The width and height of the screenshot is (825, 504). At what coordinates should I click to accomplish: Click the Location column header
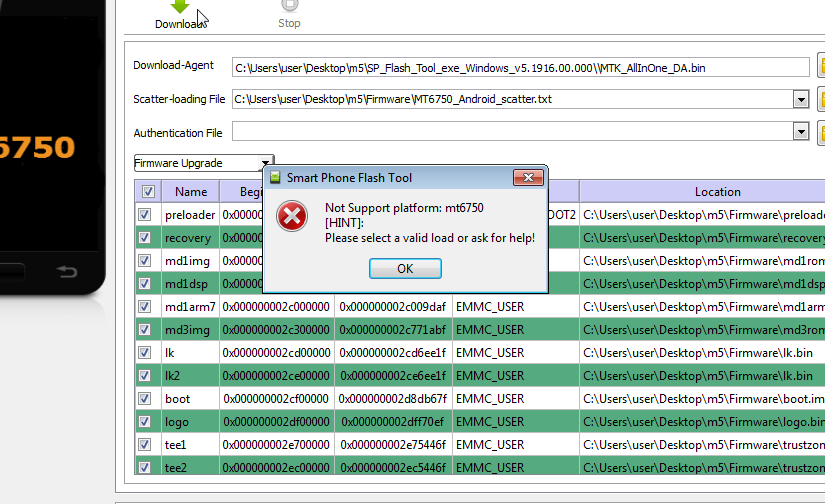coord(717,191)
